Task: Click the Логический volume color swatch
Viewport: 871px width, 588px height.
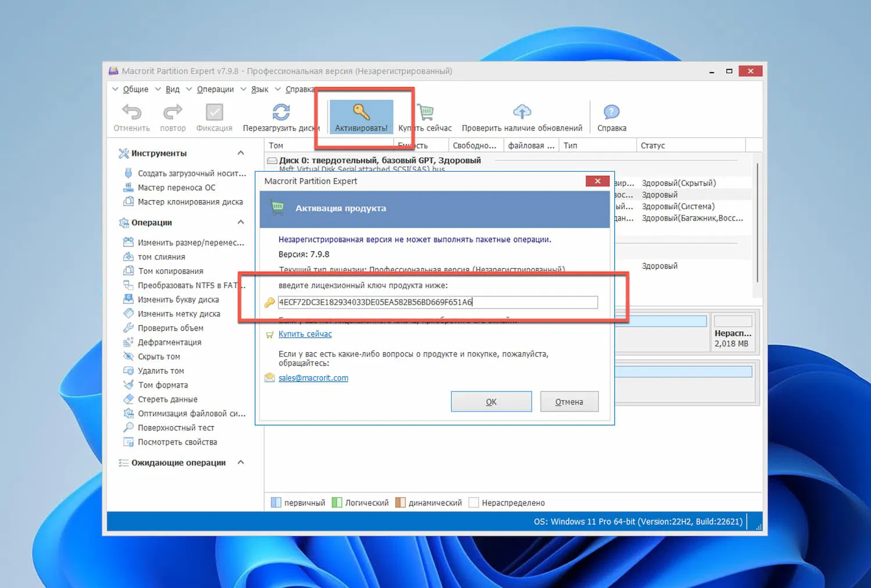Action: [x=337, y=502]
